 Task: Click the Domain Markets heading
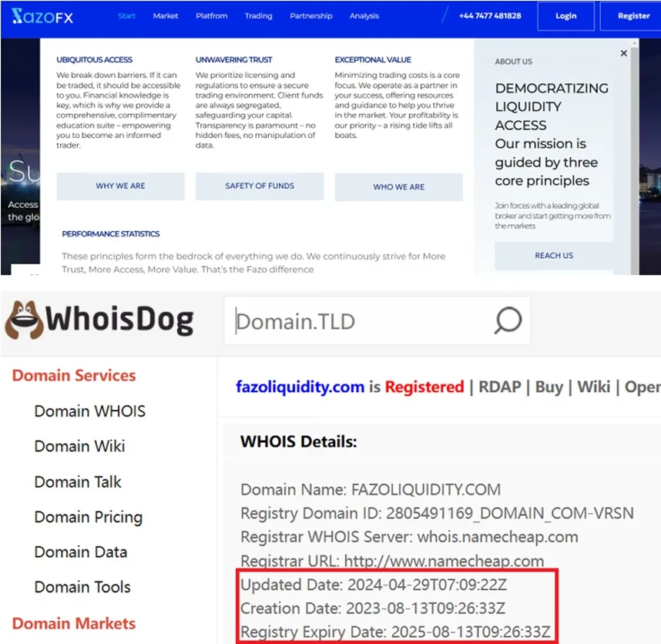[x=74, y=623]
